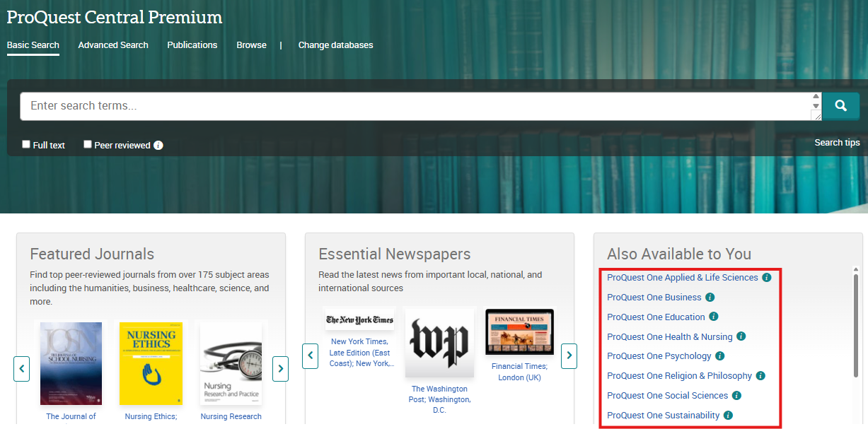Open ProQuest One Business database
The image size is (868, 429).
tap(654, 298)
